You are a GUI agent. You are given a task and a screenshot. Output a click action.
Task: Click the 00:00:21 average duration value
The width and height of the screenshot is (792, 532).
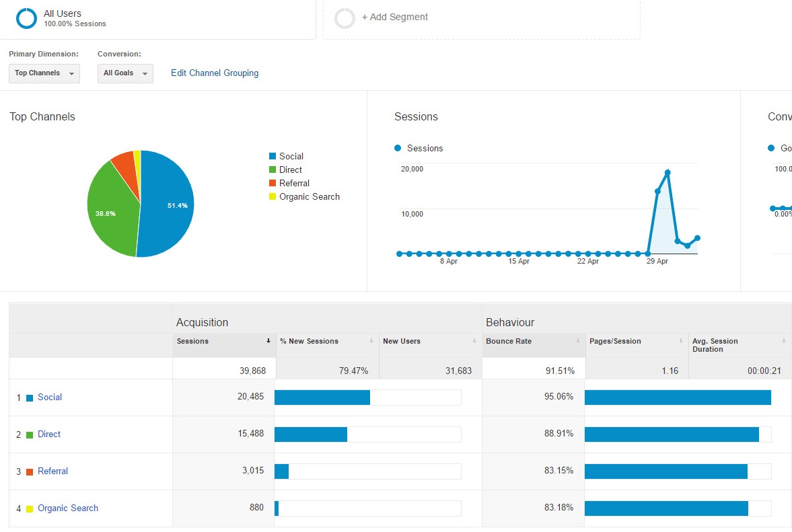[x=764, y=371]
